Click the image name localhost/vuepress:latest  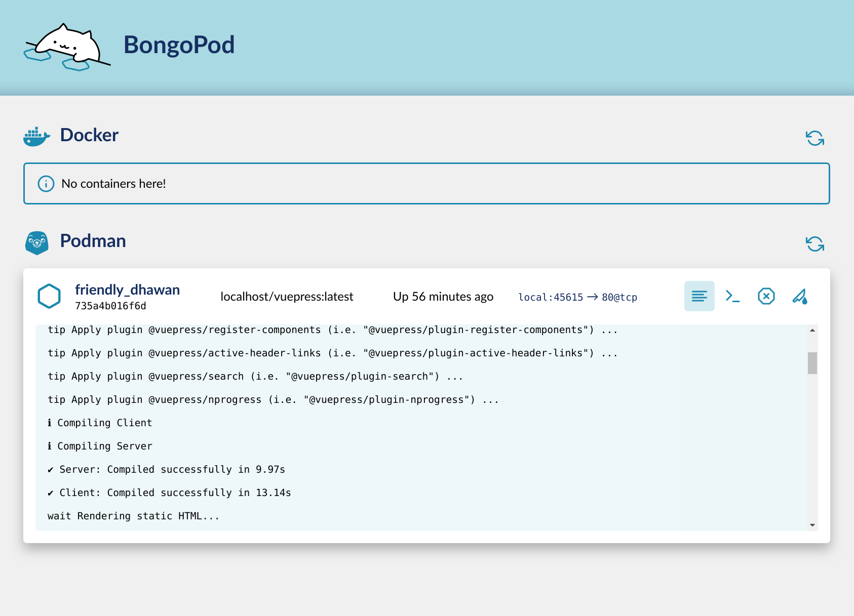tap(287, 297)
